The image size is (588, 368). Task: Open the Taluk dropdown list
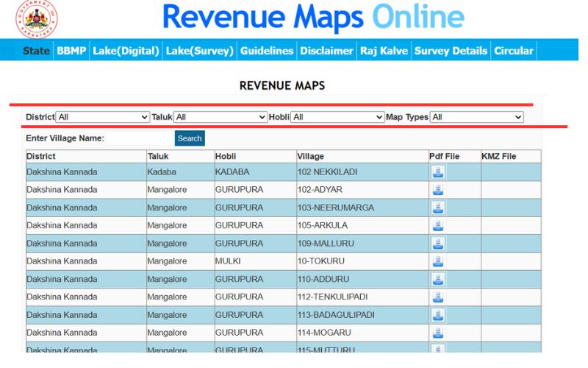pyautogui.click(x=220, y=117)
